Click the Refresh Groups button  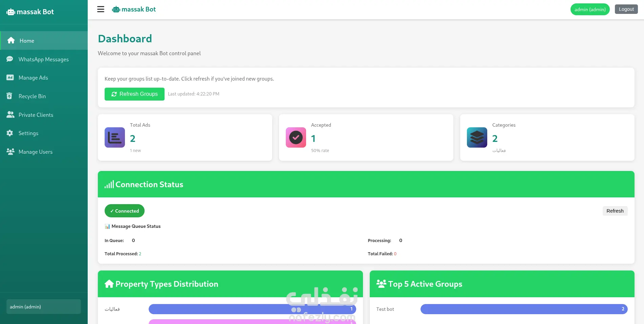pyautogui.click(x=134, y=94)
